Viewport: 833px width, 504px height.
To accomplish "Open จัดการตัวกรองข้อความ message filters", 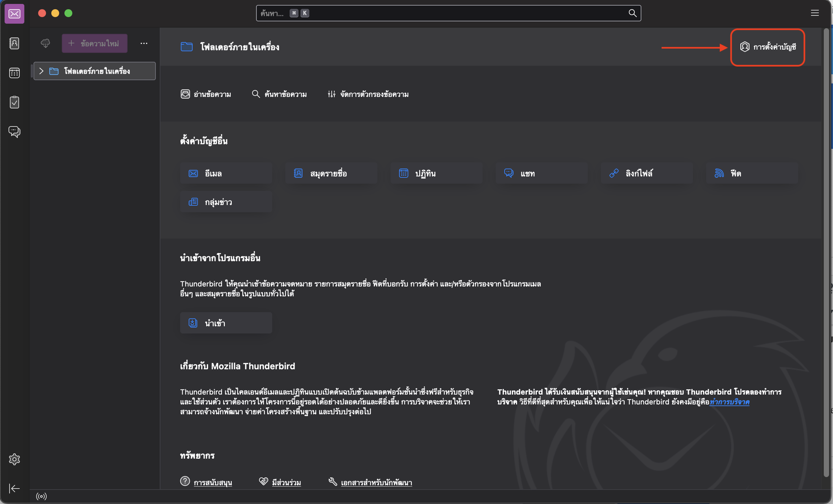I will pyautogui.click(x=368, y=94).
